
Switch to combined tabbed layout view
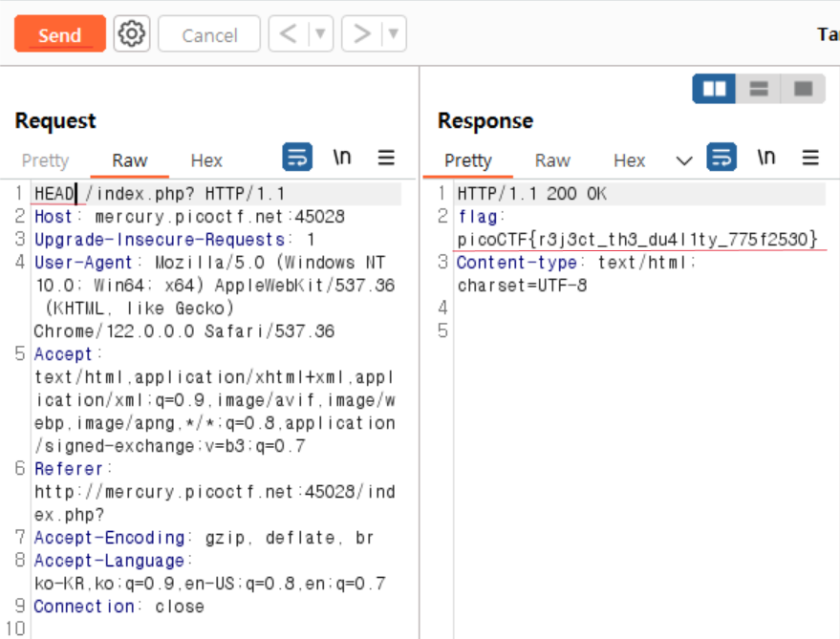(803, 89)
